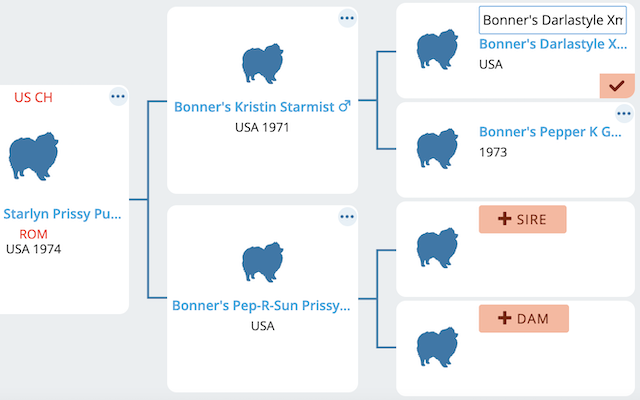Confirm name edit with checkmark button

point(617,86)
